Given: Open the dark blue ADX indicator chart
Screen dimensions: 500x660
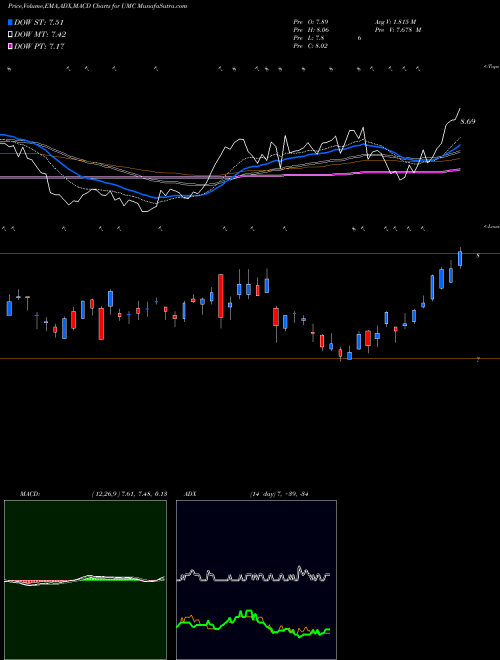Looking at the screenshot, I should coord(256,580).
